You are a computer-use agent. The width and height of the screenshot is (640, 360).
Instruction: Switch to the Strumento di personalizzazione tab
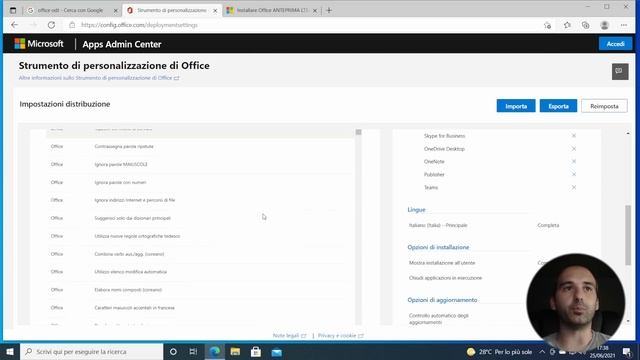click(171, 10)
